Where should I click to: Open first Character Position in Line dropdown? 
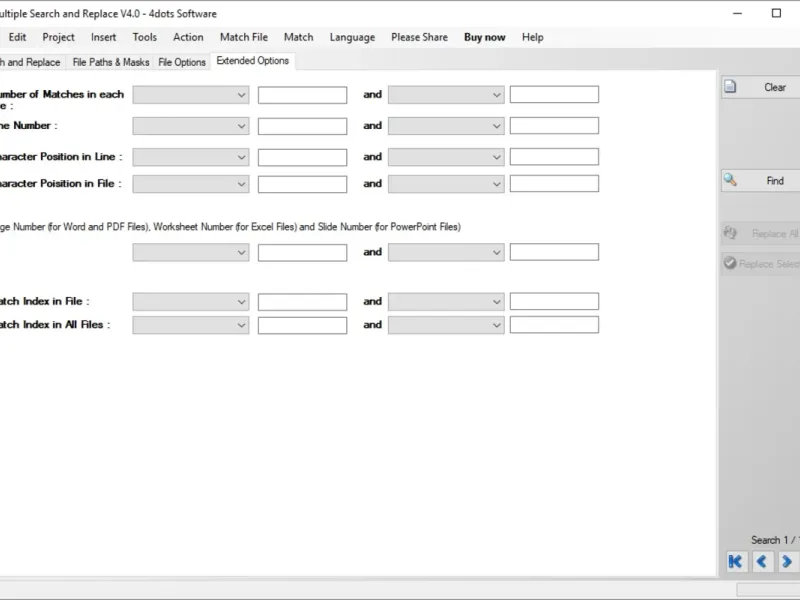(x=191, y=157)
